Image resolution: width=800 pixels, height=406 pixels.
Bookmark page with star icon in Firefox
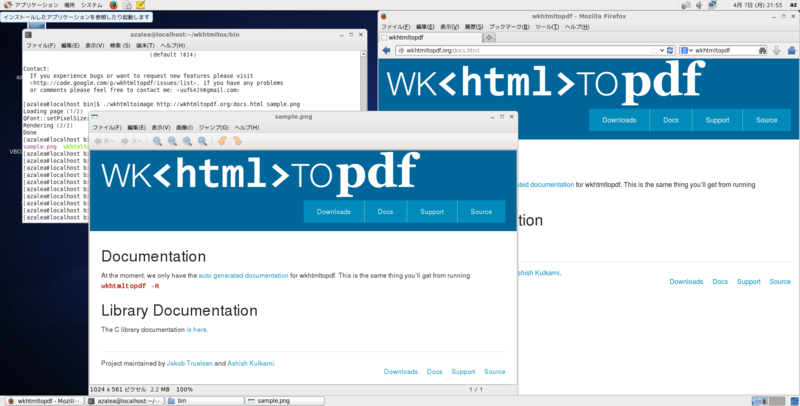[x=654, y=50]
